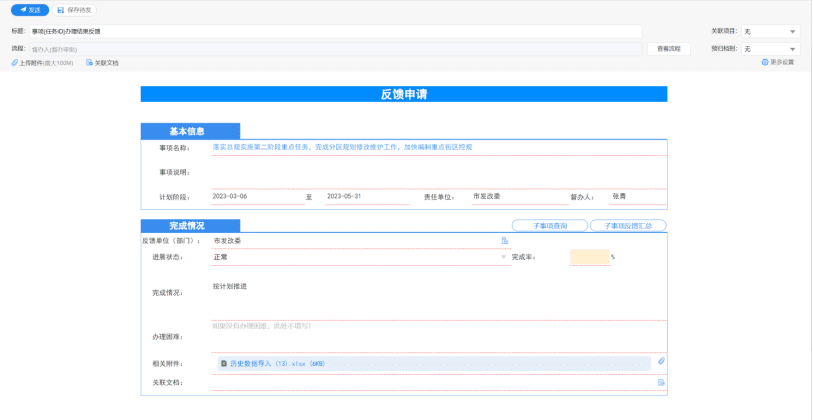The width and height of the screenshot is (813, 420).
Task: Click the 发送 send button
Action: click(30, 10)
